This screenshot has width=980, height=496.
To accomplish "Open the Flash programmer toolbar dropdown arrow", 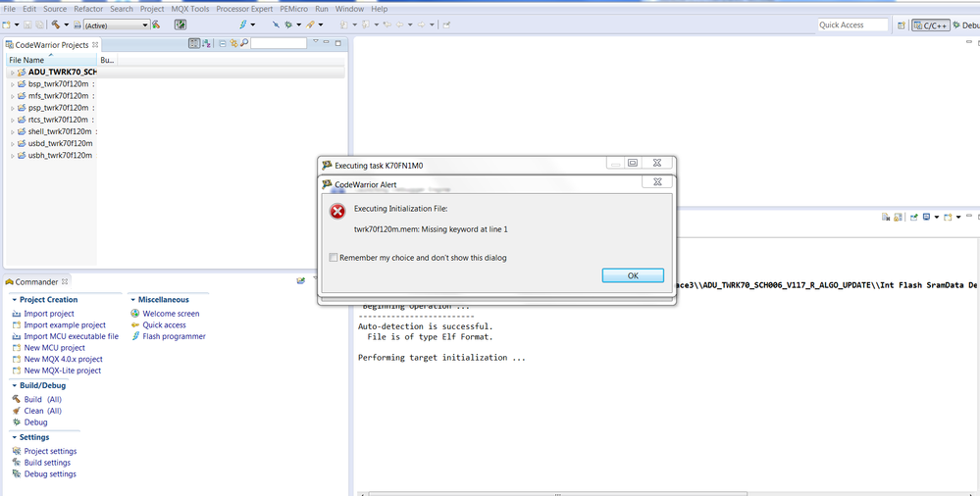I will [253, 25].
